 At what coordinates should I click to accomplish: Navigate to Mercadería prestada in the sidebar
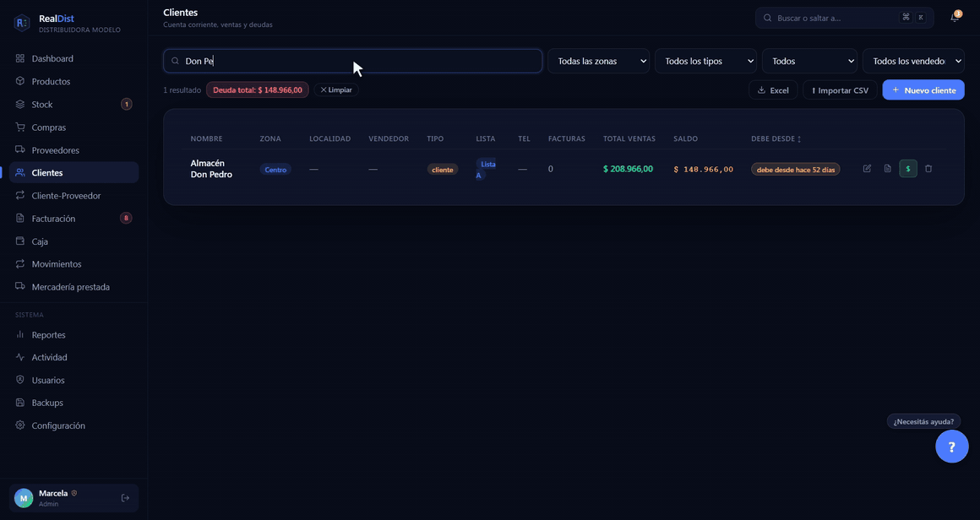click(x=73, y=287)
